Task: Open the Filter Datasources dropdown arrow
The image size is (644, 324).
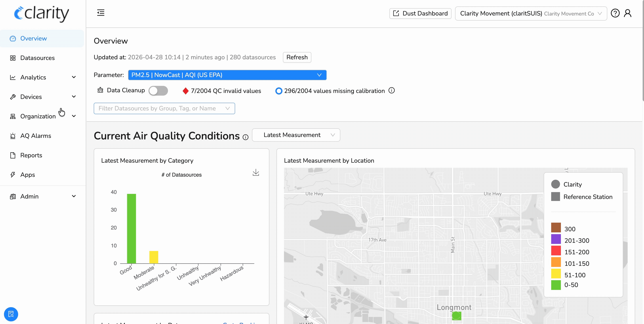Action: [x=227, y=108]
